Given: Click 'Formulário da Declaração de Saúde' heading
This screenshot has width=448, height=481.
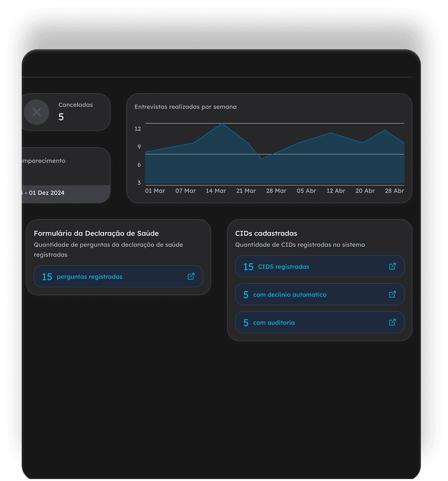Looking at the screenshot, I should [96, 233].
